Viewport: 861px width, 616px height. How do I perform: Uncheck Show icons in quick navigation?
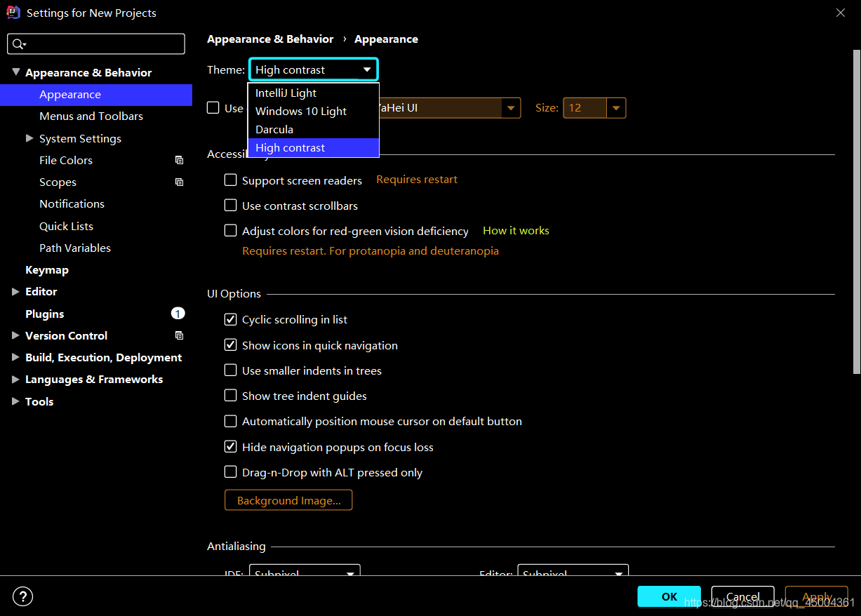pyautogui.click(x=230, y=345)
